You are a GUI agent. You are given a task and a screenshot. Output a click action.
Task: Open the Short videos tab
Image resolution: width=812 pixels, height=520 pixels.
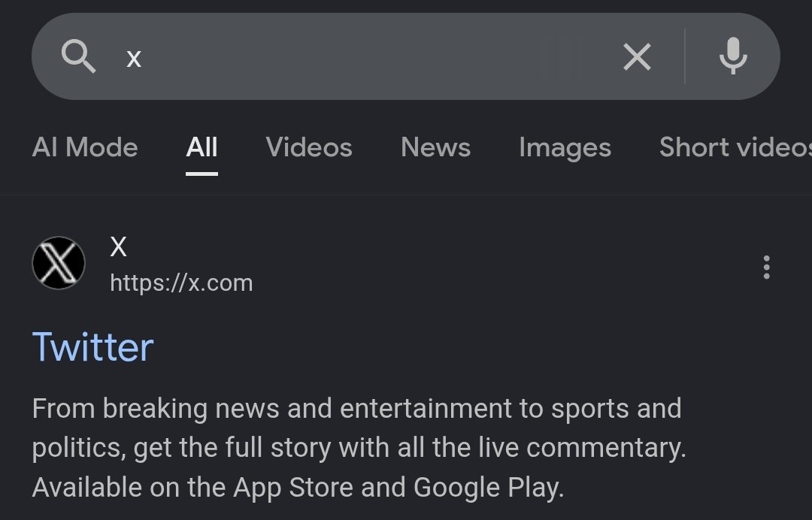(x=735, y=147)
